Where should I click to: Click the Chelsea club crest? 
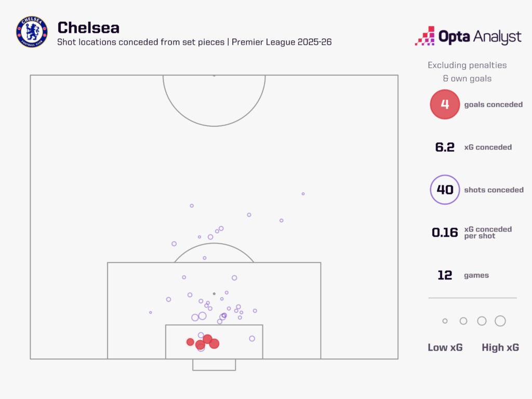[x=32, y=32]
